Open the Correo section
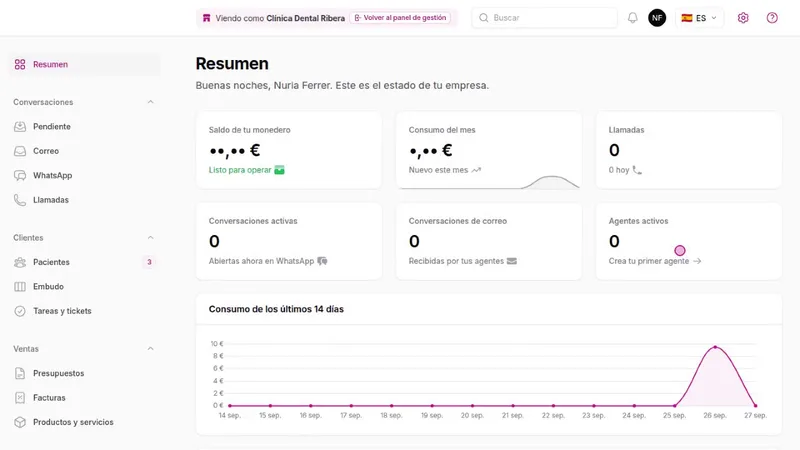Viewport: 800px width, 450px height. (84, 151)
